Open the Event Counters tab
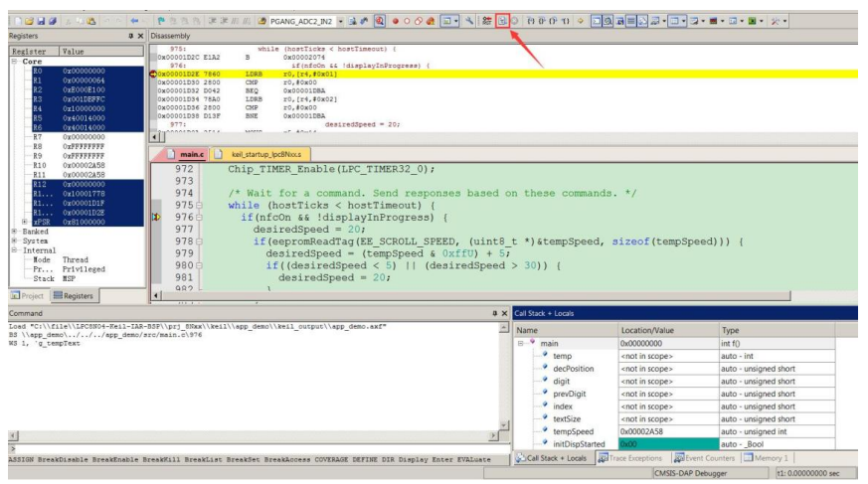 (x=705, y=458)
